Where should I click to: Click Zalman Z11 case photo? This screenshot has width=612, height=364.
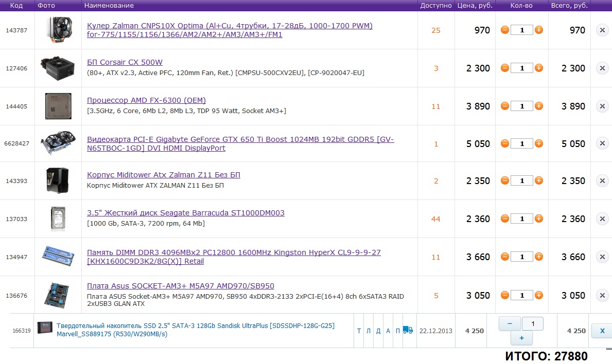pos(57,180)
